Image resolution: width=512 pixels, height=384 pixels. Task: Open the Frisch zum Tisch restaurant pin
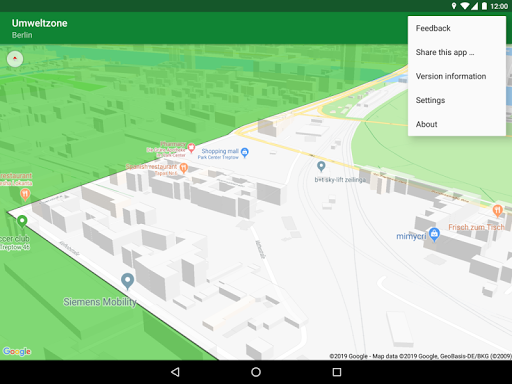click(x=497, y=211)
